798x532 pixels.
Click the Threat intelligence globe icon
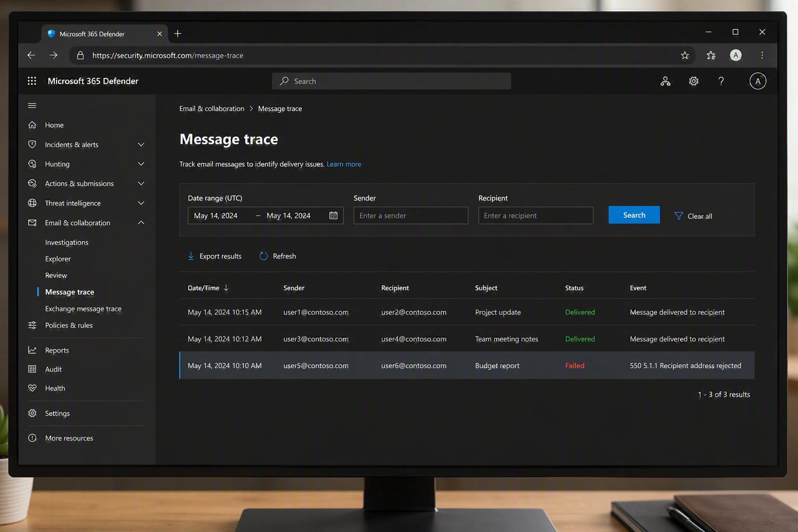pyautogui.click(x=32, y=203)
